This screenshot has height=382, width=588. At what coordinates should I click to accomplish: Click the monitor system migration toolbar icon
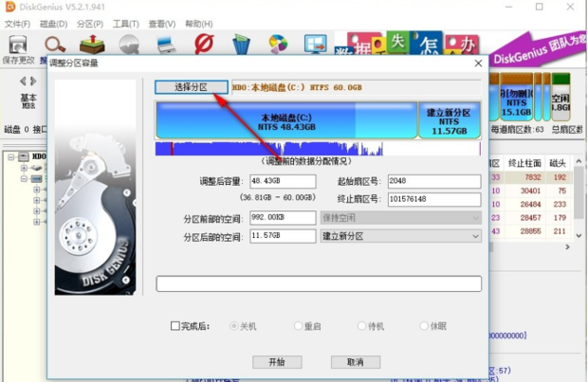(x=316, y=45)
